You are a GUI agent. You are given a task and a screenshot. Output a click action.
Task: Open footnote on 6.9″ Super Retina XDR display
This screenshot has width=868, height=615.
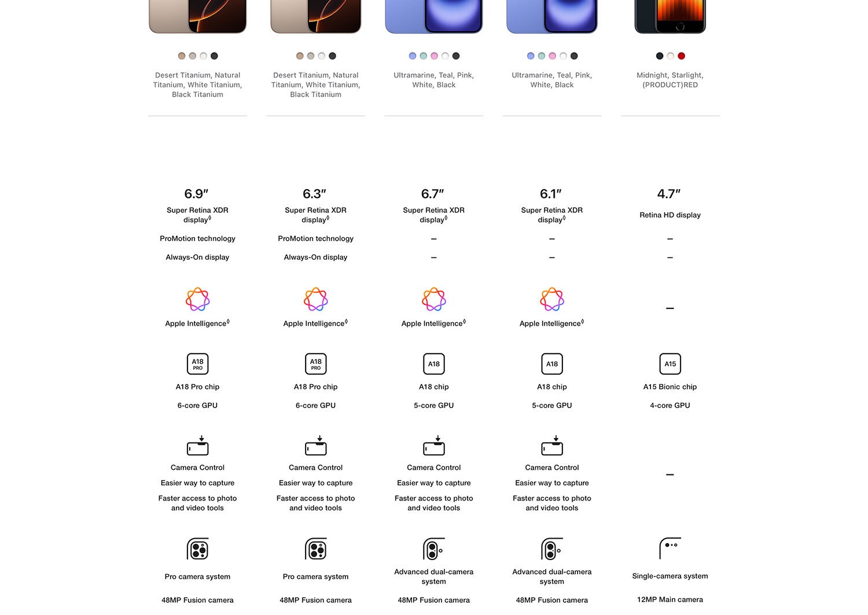(209, 218)
